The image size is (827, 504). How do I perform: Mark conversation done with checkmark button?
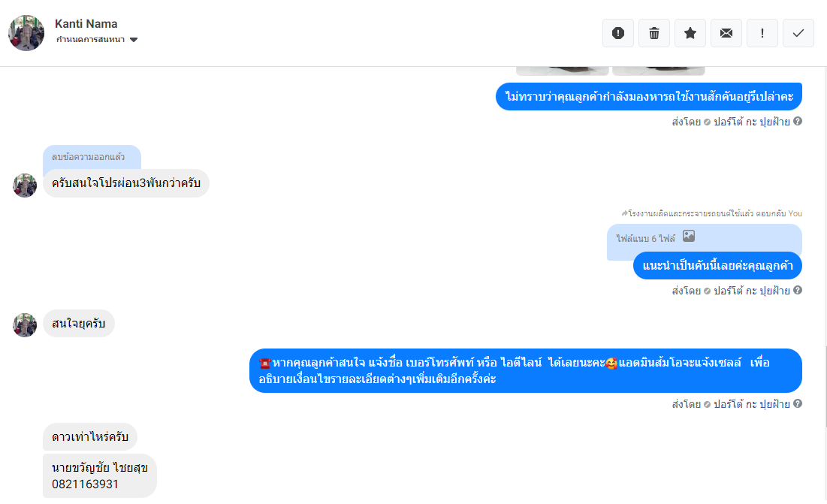(x=798, y=33)
